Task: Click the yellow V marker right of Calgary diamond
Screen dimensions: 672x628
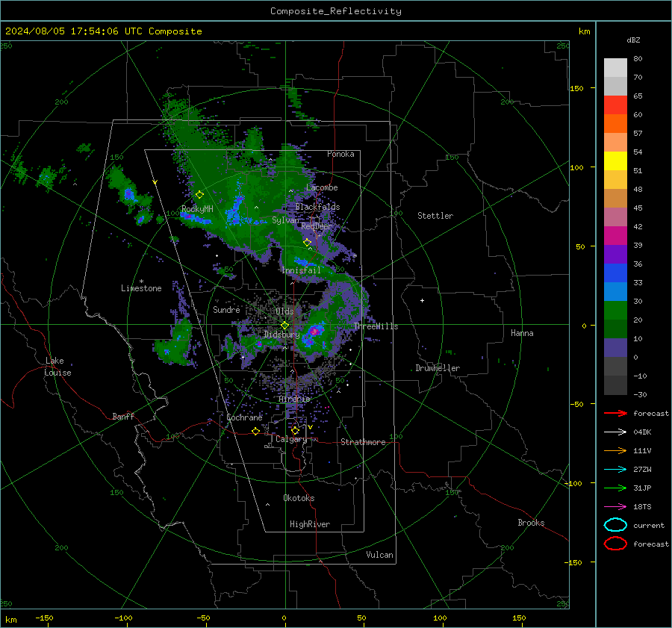Action: [310, 427]
